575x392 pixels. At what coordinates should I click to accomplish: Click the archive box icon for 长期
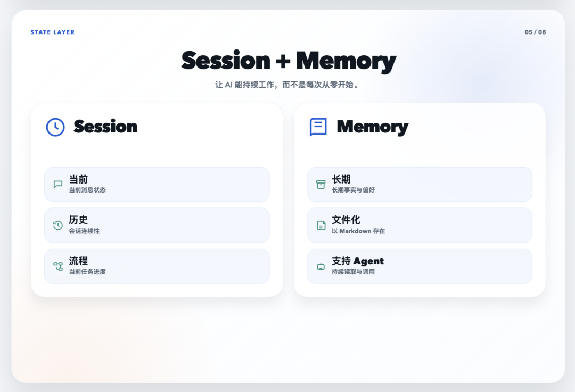tap(321, 185)
